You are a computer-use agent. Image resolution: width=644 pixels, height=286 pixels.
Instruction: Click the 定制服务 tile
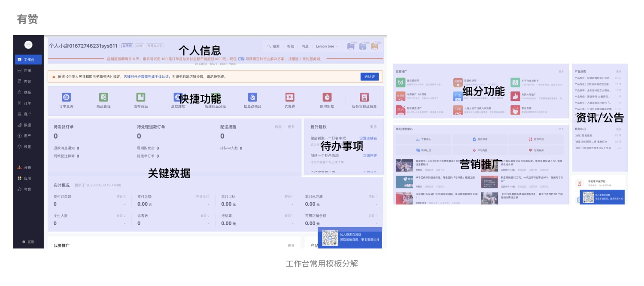(x=536, y=150)
